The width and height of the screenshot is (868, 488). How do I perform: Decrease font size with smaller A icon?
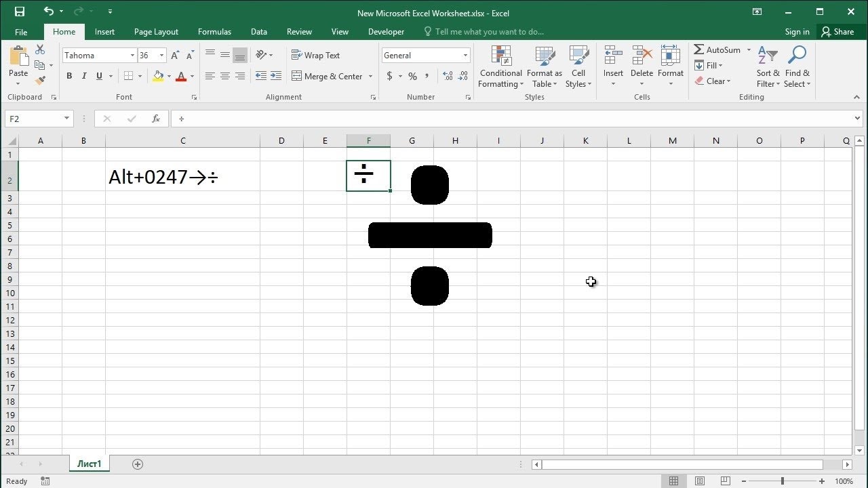[191, 56]
